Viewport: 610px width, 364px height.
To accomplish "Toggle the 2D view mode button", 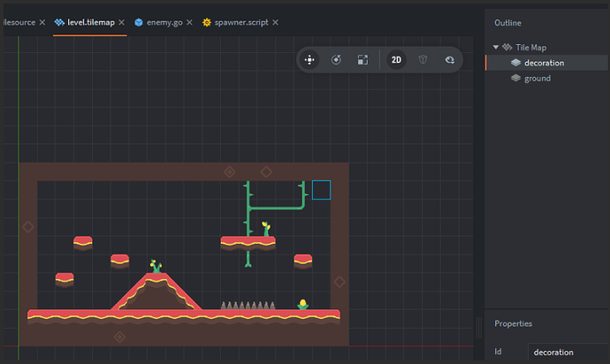I will pos(396,60).
